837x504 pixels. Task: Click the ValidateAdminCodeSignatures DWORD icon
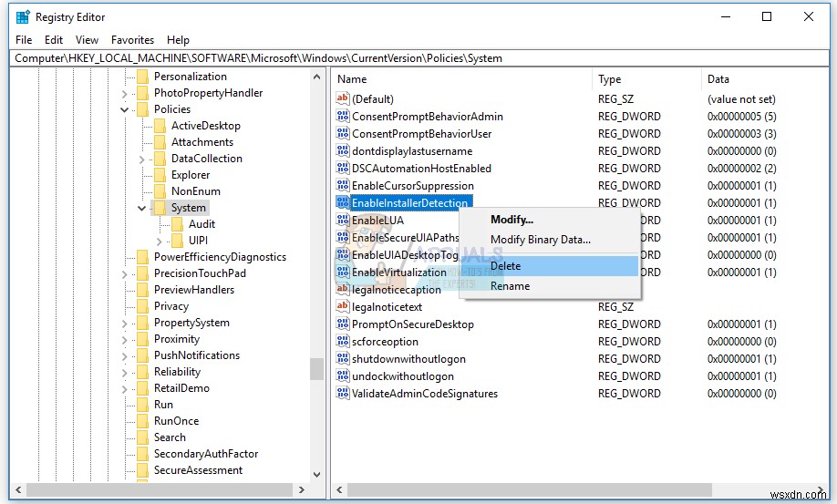pyautogui.click(x=342, y=394)
